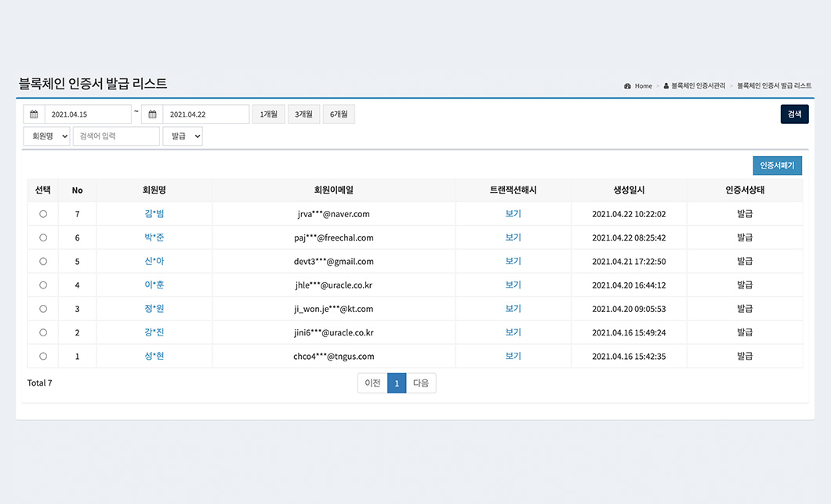
Task: Select the radio button for row 1
Action: (43, 357)
